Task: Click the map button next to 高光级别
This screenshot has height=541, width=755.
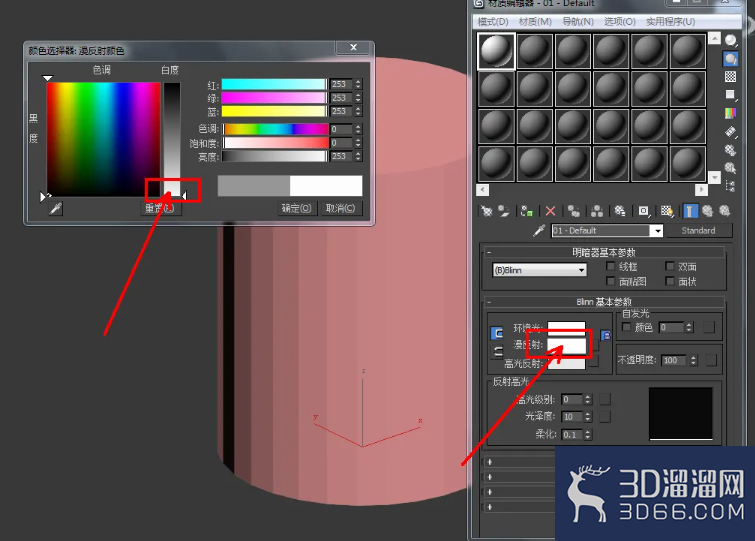Action: [x=605, y=399]
